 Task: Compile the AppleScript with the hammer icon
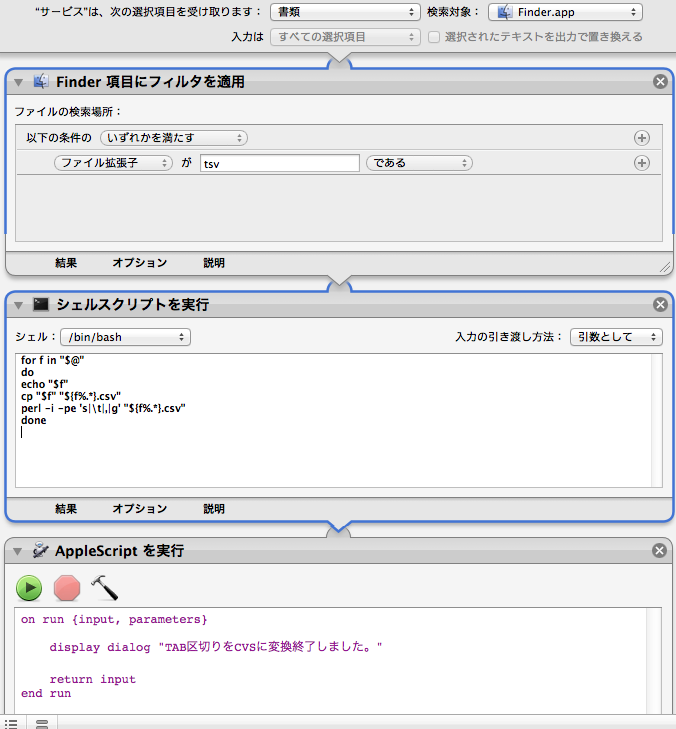pyautogui.click(x=105, y=588)
